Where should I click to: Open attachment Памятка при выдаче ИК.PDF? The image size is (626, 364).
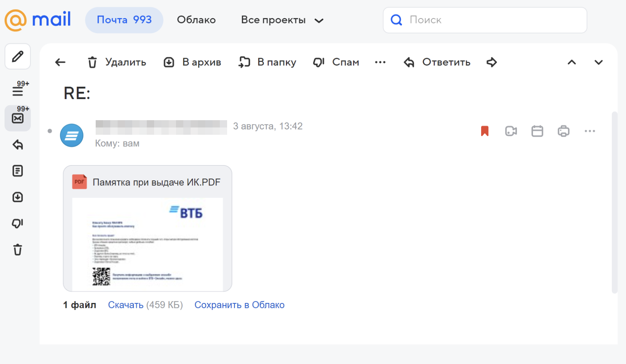tap(156, 182)
